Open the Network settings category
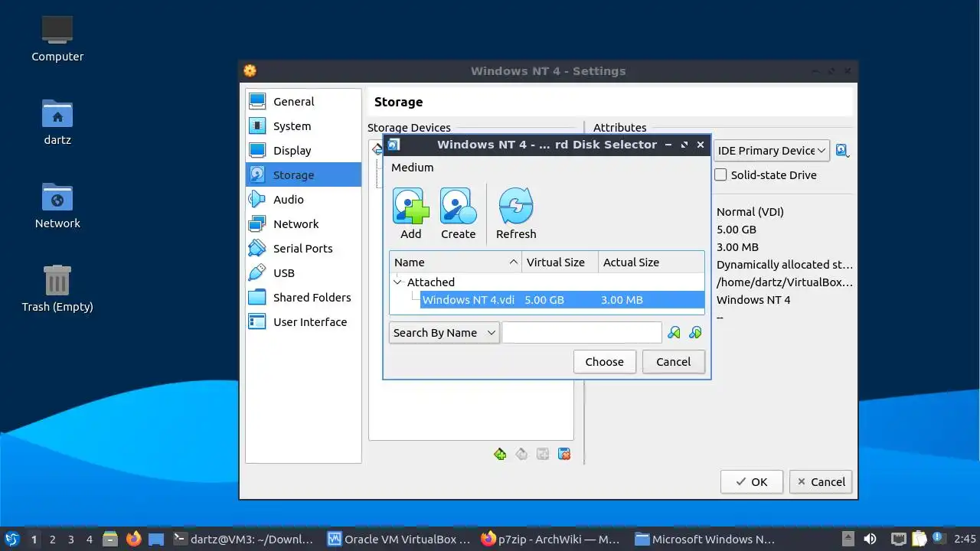This screenshot has width=980, height=551. point(303,223)
